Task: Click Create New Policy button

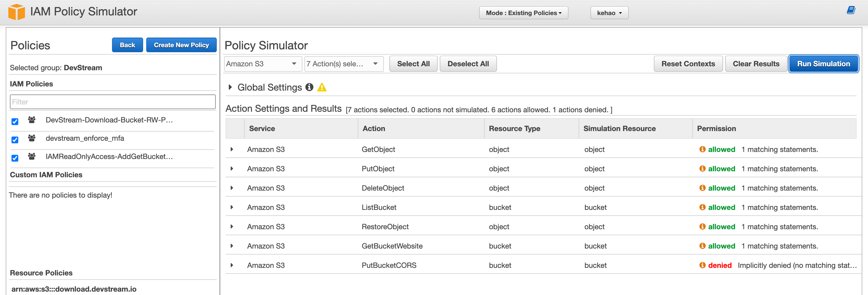Action: click(x=181, y=45)
